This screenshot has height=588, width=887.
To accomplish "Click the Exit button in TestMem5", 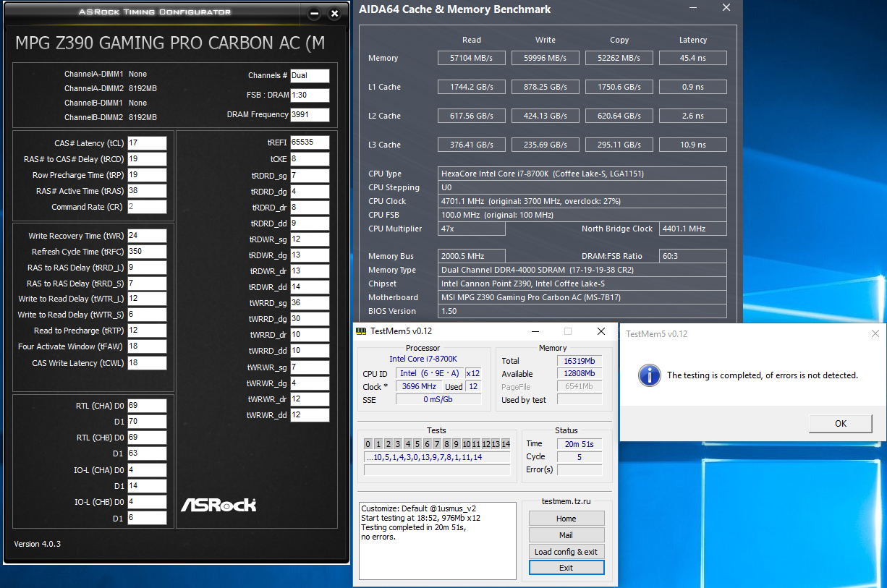I will tap(566, 568).
